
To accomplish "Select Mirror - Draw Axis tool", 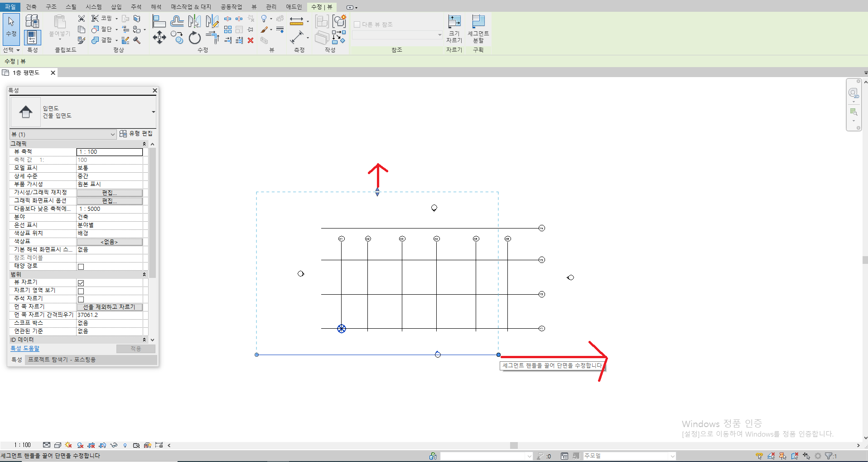I will tap(212, 21).
